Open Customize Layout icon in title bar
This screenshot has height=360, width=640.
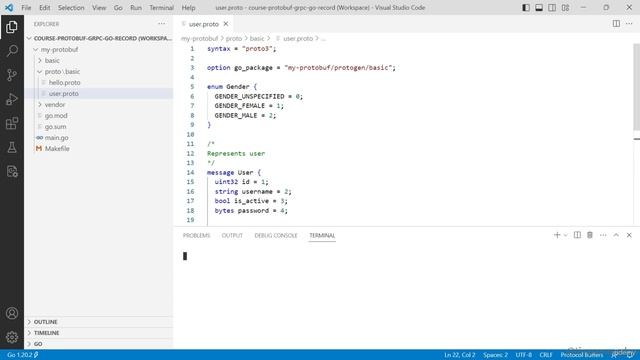click(565, 7)
